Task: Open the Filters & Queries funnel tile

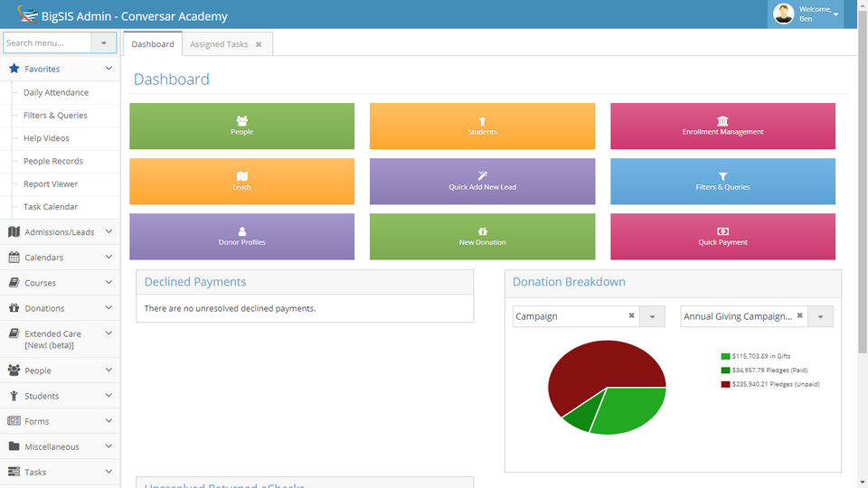Action: (722, 182)
